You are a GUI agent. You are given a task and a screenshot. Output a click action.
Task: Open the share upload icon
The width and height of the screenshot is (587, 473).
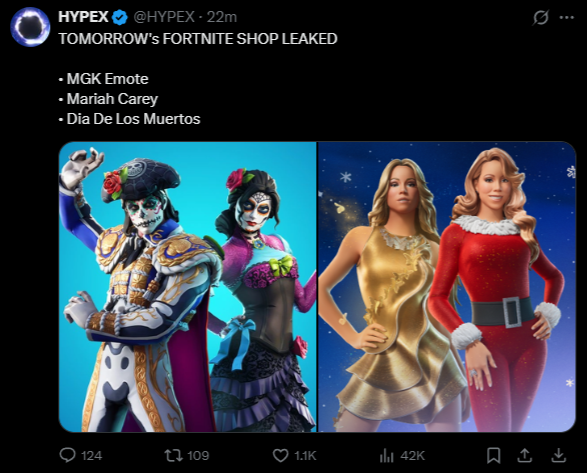(x=525, y=455)
